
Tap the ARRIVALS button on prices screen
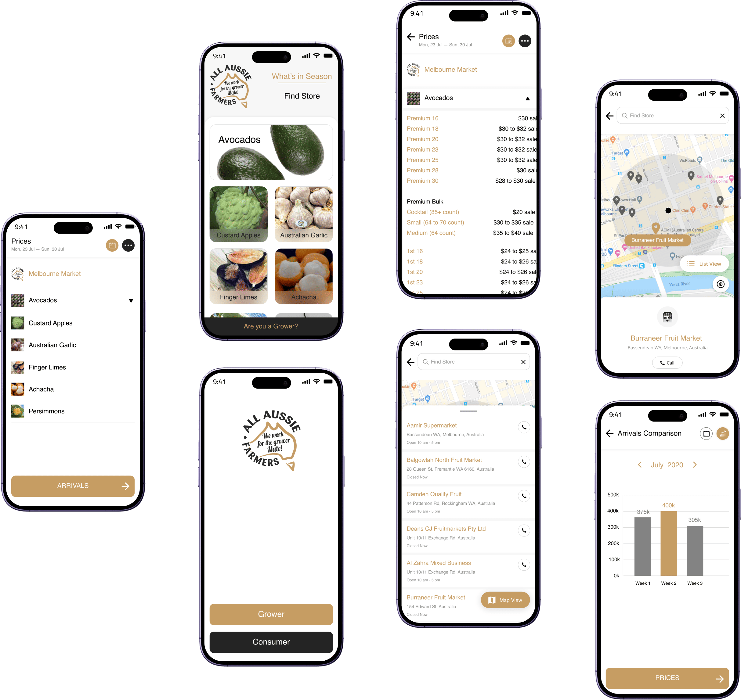[x=72, y=486]
